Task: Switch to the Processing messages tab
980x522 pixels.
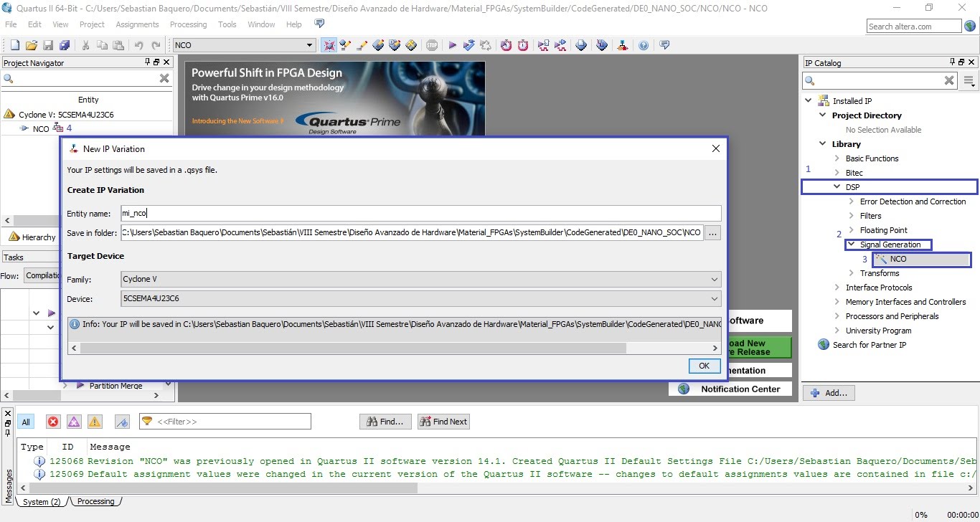Action: (96, 501)
